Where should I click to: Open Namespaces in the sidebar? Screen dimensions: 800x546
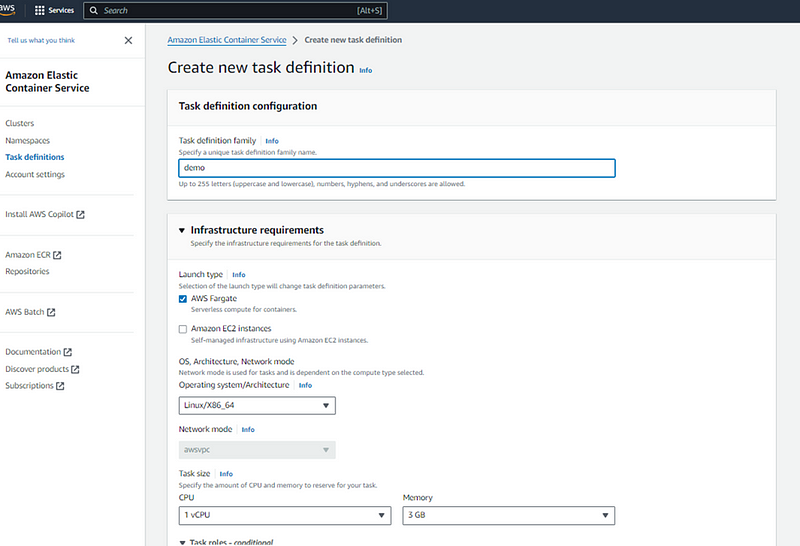(x=28, y=141)
